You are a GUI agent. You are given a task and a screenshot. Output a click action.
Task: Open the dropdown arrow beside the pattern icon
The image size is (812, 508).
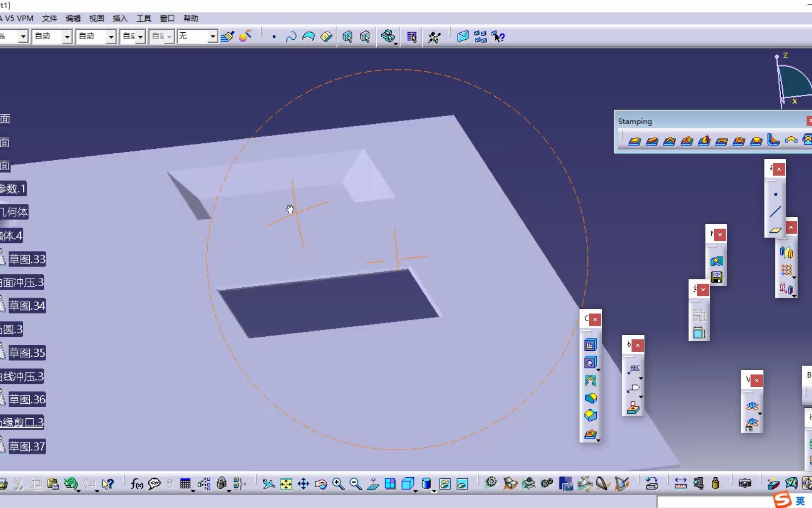794,278
